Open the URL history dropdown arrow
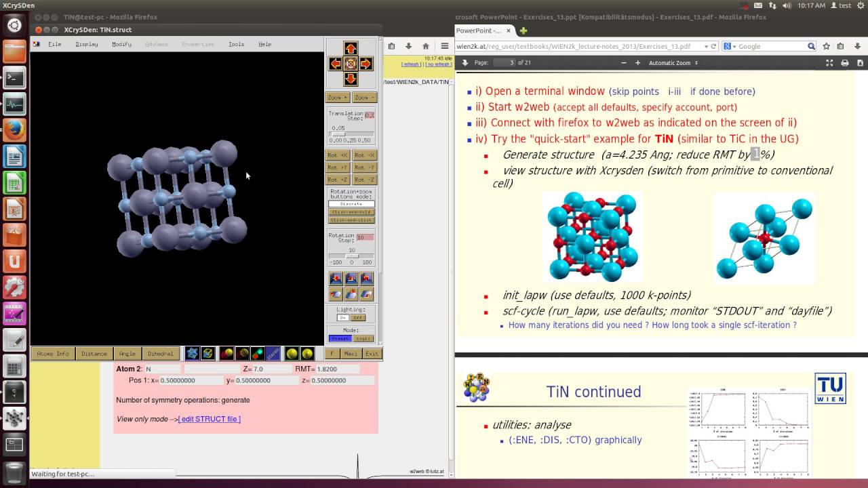This screenshot has height=488, width=868. (706, 46)
